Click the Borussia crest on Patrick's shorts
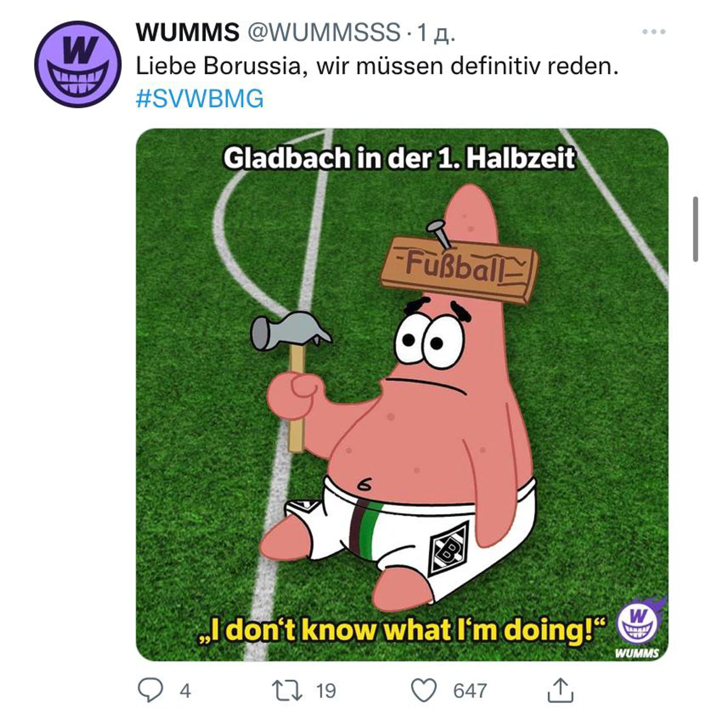This screenshot has height=728, width=703. [x=448, y=549]
